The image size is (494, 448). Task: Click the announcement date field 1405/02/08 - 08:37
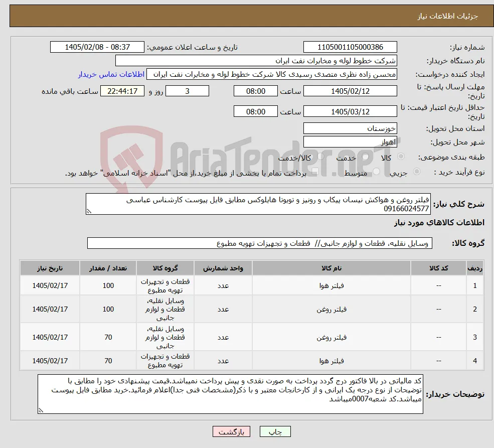97,47
